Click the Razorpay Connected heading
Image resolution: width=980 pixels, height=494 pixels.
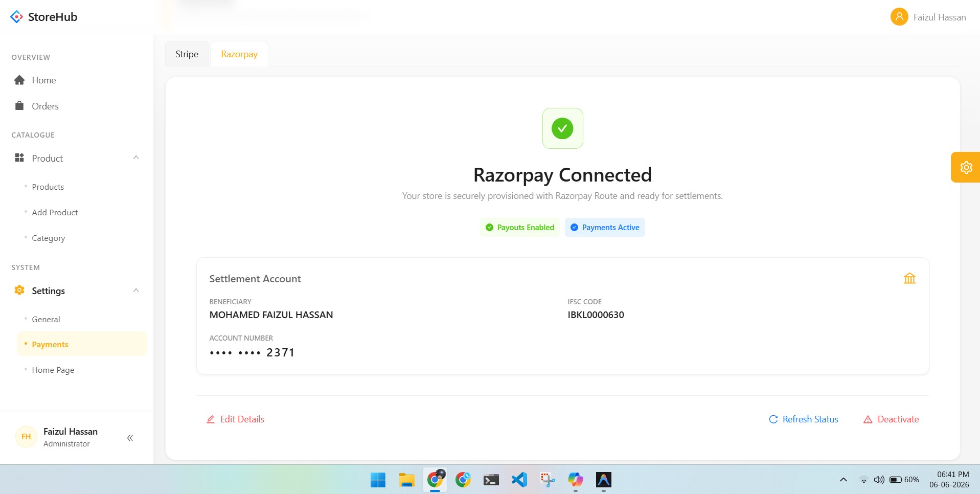point(562,175)
